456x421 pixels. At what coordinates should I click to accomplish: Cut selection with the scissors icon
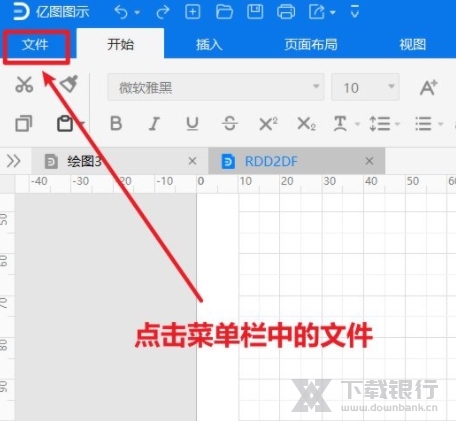24,84
